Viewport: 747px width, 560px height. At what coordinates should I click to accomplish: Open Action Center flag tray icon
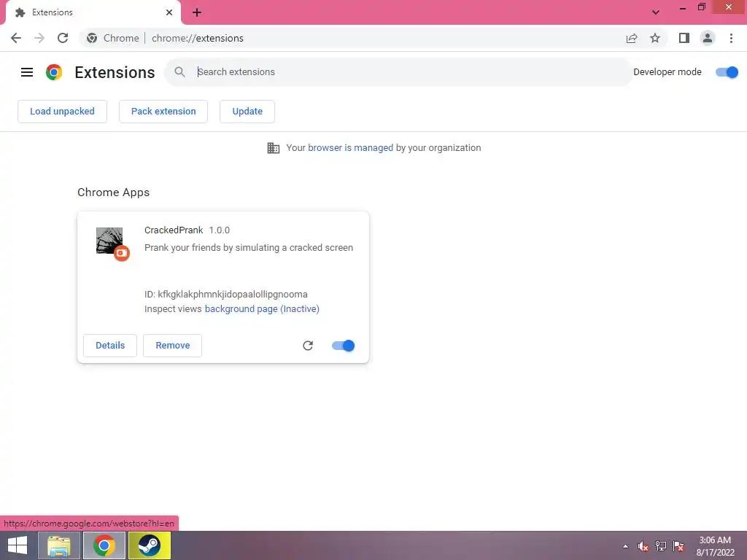(678, 546)
